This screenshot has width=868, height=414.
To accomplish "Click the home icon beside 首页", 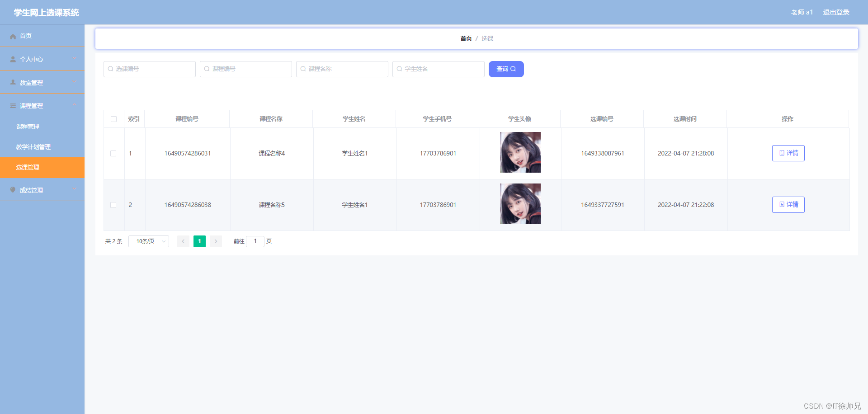I will coord(13,36).
